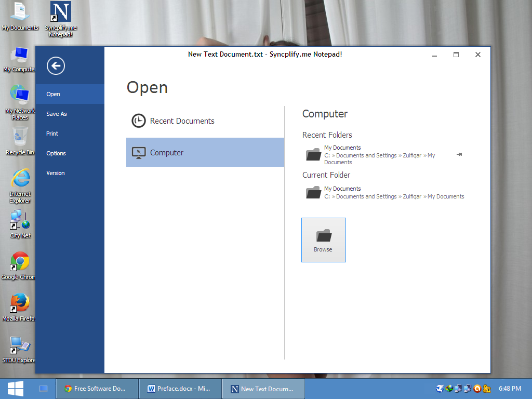Select Syncplify.me Notepad desktop shortcut
532x399 pixels.
click(x=61, y=19)
